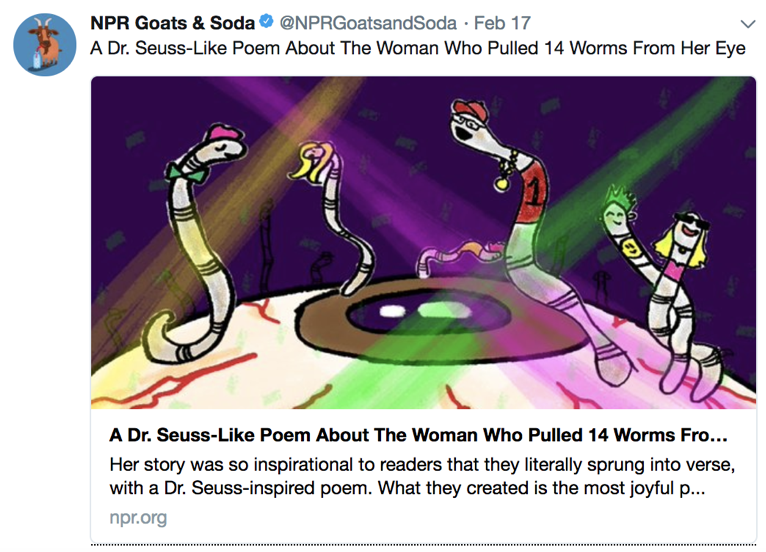Viewport: 766px width, 552px height.
Task: Click the blue verified badge
Action: (265, 22)
